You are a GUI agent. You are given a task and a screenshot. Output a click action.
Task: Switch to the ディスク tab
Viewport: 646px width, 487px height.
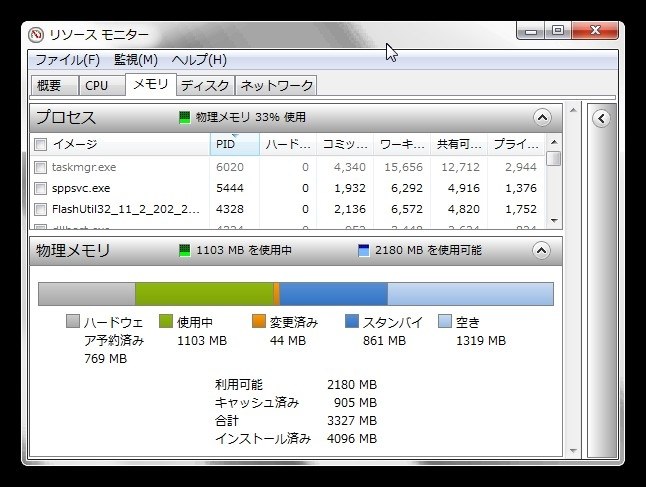click(x=205, y=86)
